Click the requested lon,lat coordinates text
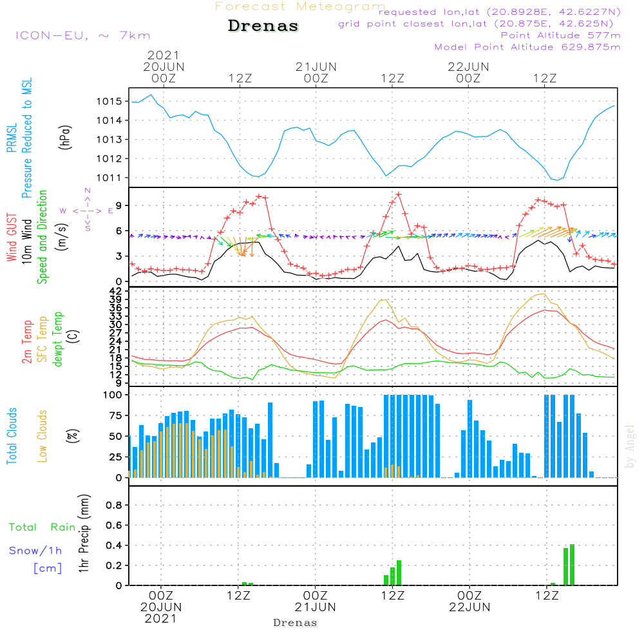Viewport: 644px width, 644px height. pos(500,12)
